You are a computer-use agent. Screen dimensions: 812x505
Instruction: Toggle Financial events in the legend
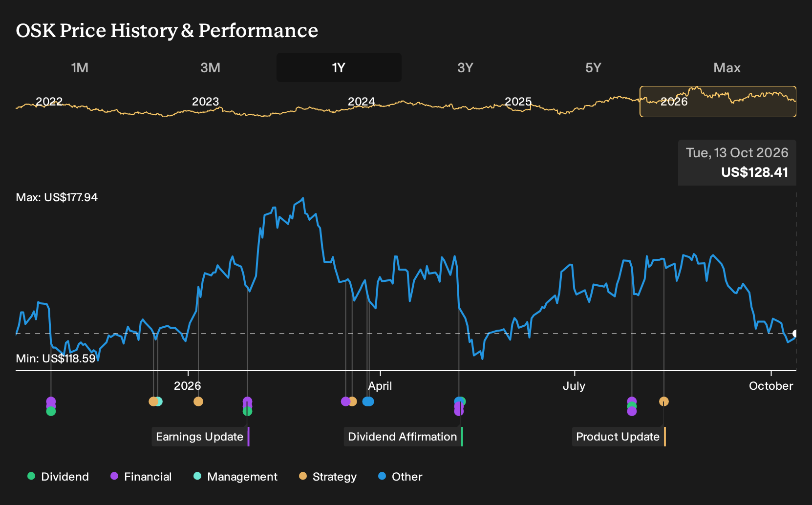[x=141, y=477]
